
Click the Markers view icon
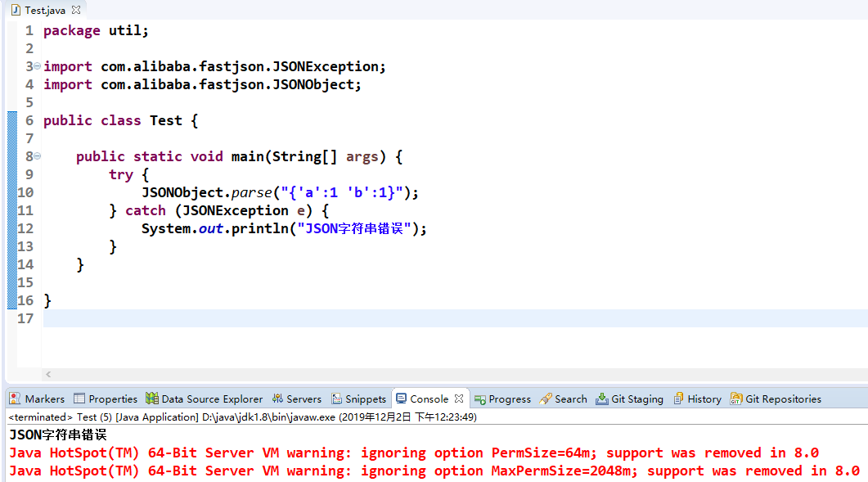tap(14, 399)
